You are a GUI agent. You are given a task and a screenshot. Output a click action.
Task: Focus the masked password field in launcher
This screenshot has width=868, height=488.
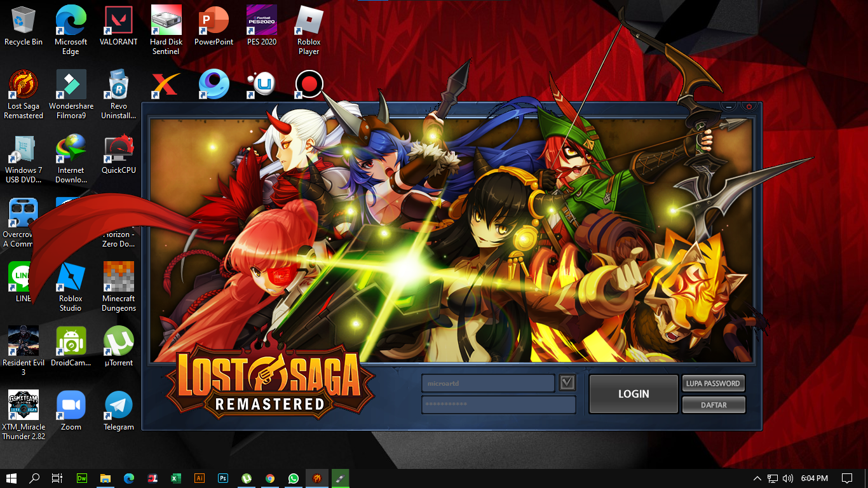tap(499, 405)
